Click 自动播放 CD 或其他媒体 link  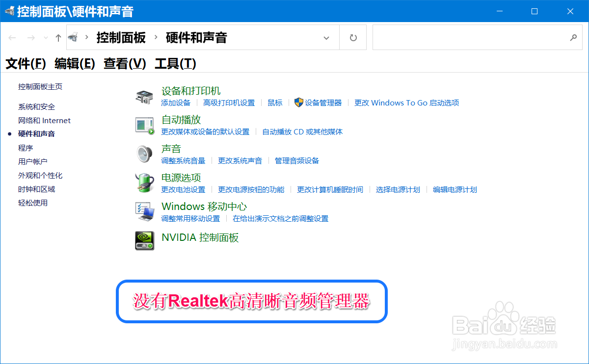click(x=302, y=132)
